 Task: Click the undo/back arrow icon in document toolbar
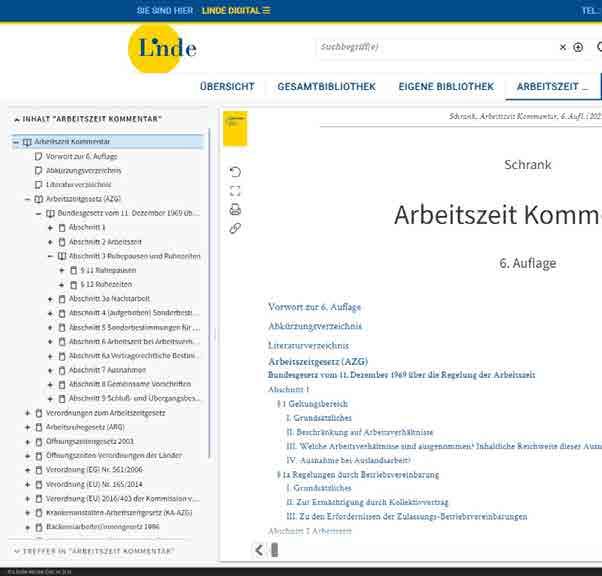point(235,172)
